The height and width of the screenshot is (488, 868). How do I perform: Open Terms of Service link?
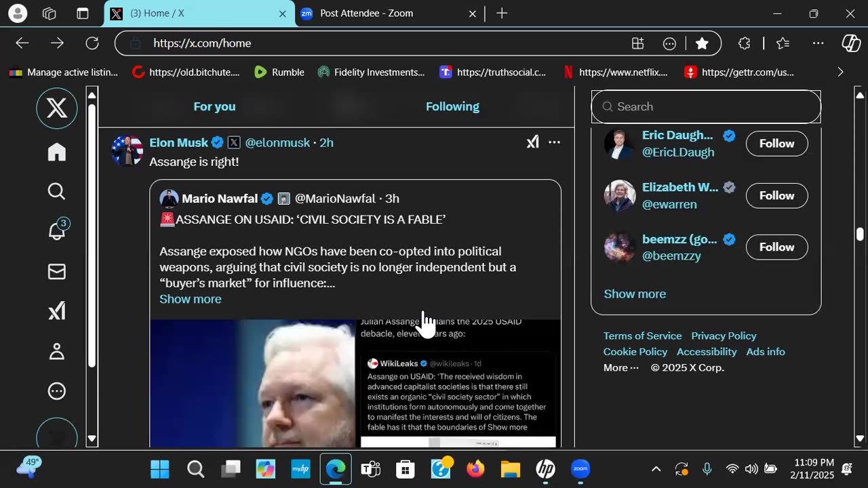click(x=643, y=336)
